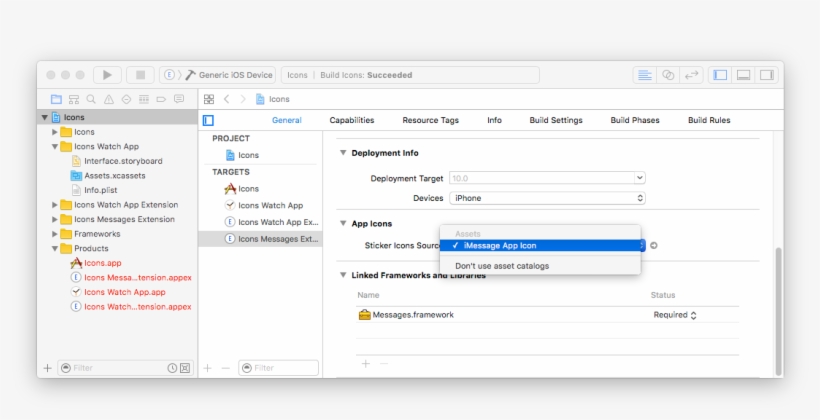Open the issue navigator warning icon
The width and height of the screenshot is (820, 420).
point(109,99)
